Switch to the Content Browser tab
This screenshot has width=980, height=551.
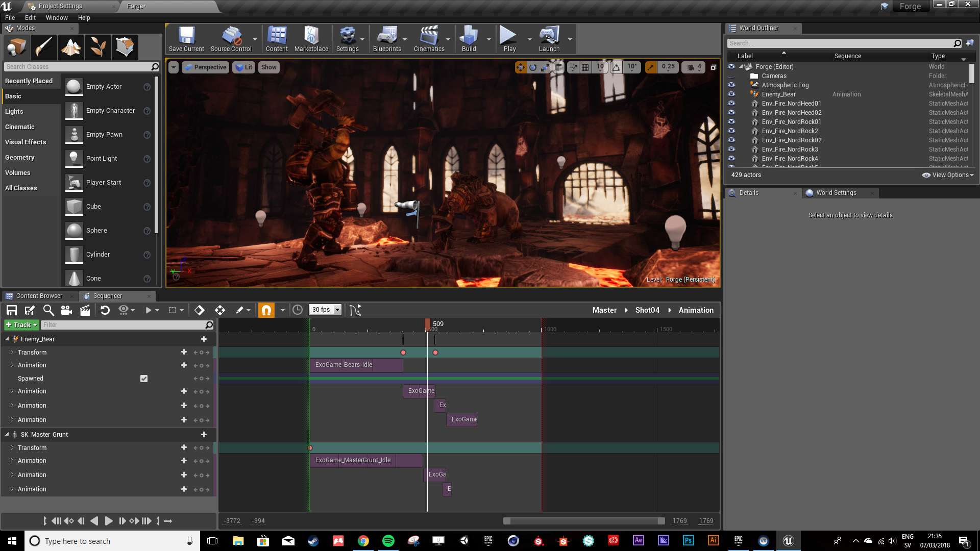pyautogui.click(x=39, y=296)
